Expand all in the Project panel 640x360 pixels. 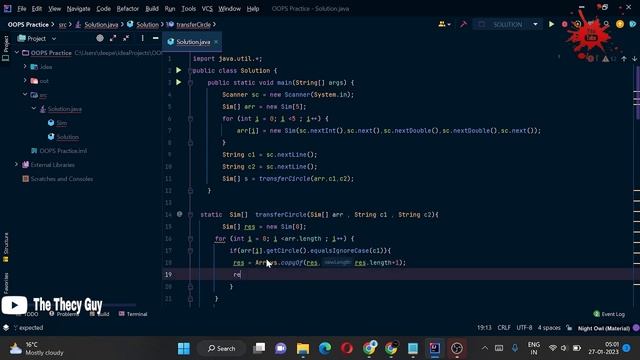[113, 38]
